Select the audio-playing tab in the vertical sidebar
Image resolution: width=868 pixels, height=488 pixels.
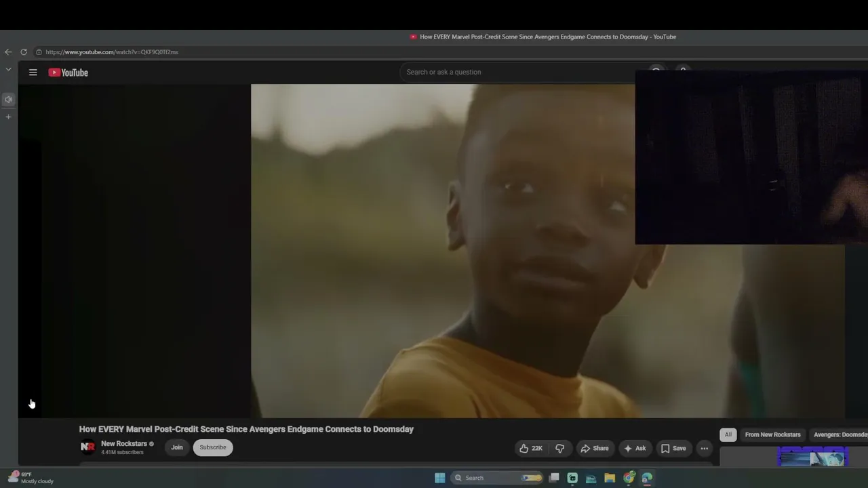(x=8, y=100)
